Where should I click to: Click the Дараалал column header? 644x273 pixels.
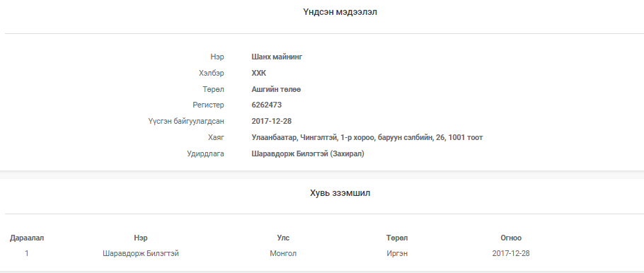[x=27, y=238]
